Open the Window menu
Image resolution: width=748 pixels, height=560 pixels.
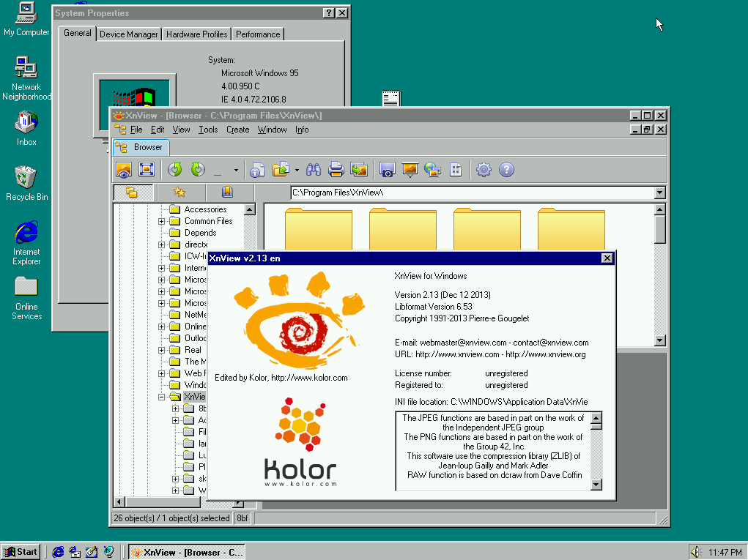272,130
